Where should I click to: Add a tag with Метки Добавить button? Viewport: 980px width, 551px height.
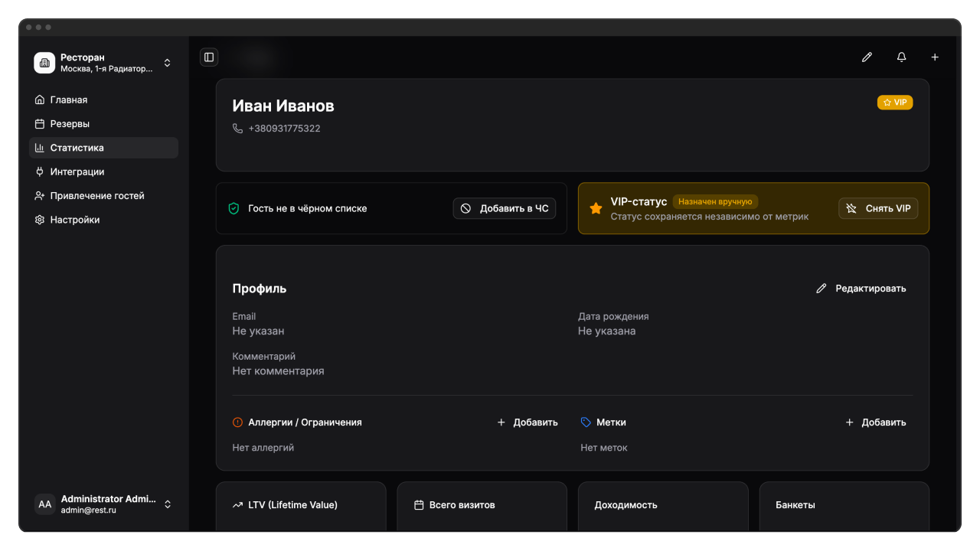876,422
